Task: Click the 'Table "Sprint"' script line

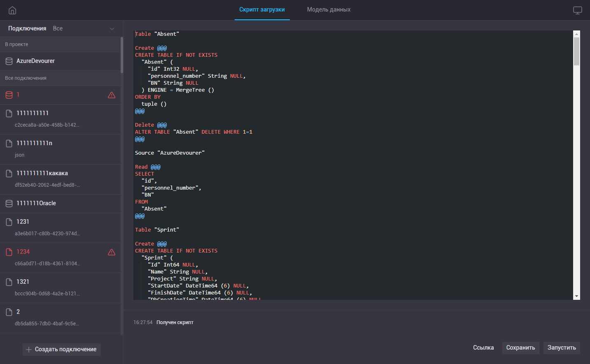Action: point(157,230)
